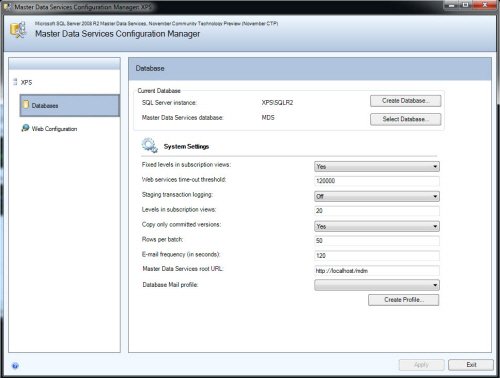Click the Database Mail profile label
Viewport: 500px width, 378px height.
(x=170, y=285)
